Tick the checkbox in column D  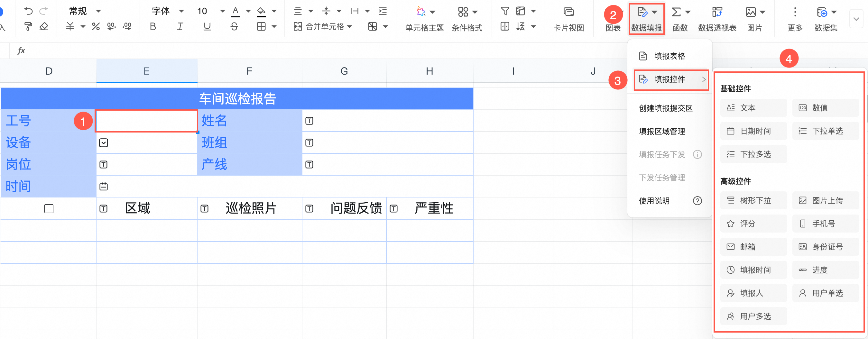pos(49,209)
